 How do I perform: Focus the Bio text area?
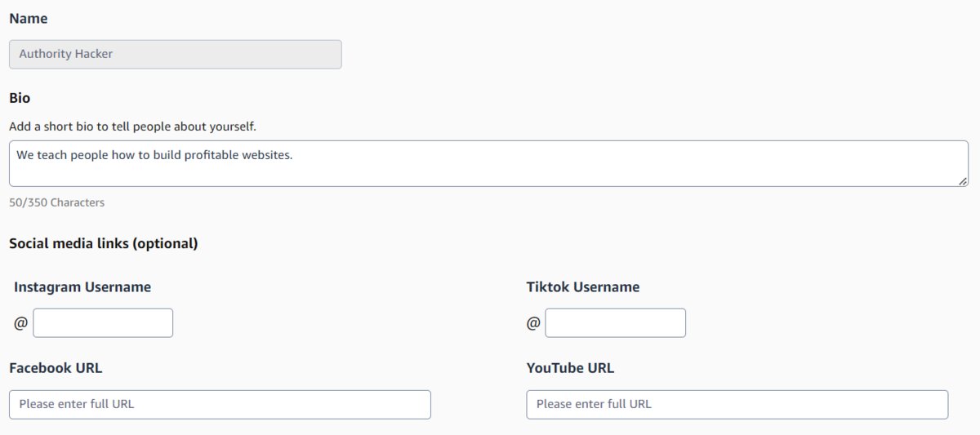[488, 163]
